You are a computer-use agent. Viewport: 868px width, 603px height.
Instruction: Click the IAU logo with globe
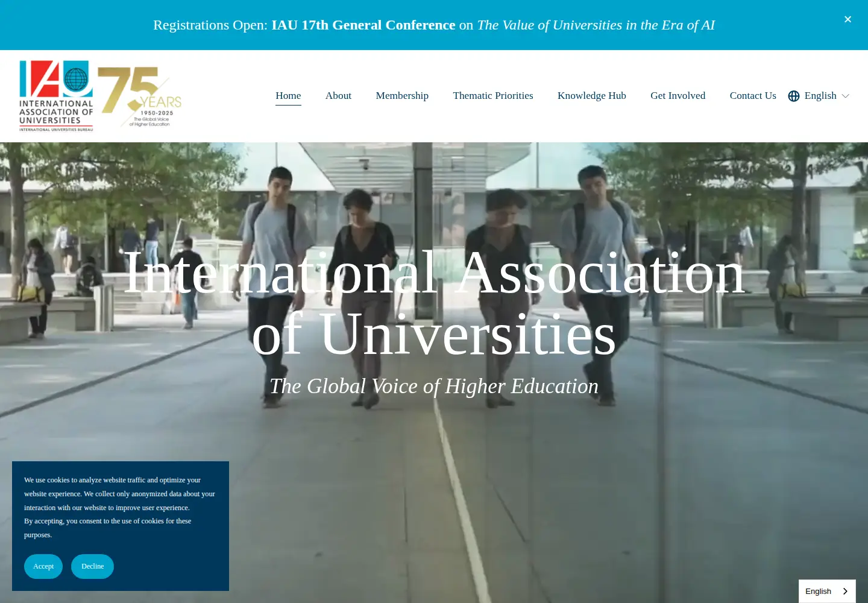[56, 96]
